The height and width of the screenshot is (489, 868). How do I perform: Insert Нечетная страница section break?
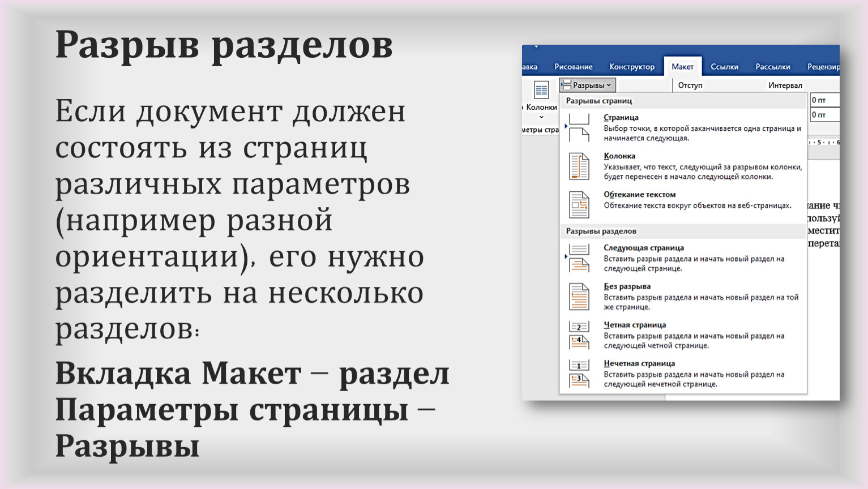683,373
